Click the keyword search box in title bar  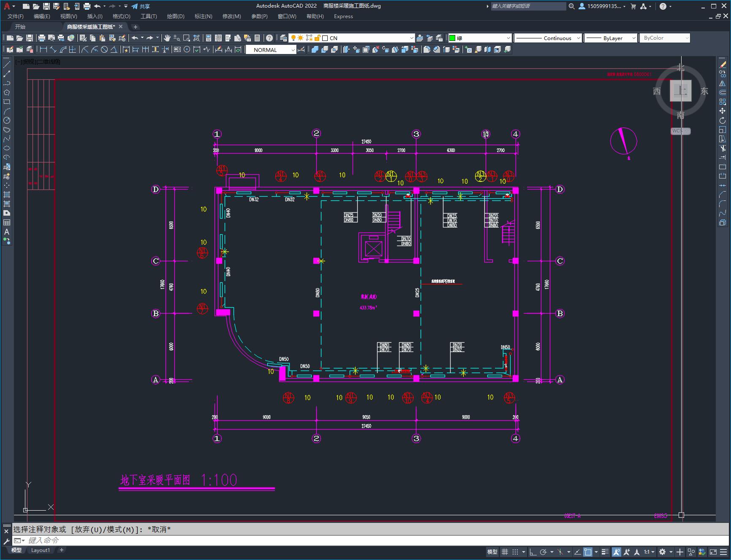tap(528, 6)
